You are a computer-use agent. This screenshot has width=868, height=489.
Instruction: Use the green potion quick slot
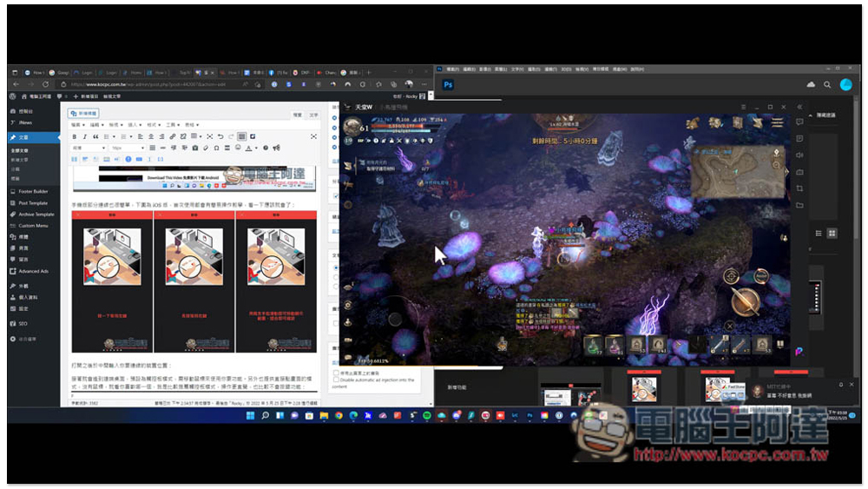click(593, 345)
